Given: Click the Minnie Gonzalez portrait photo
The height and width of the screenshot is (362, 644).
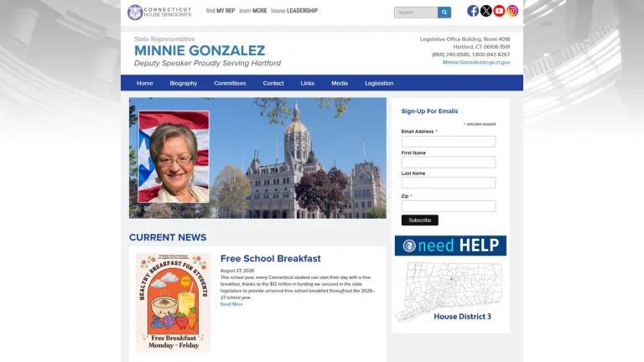Looking at the screenshot, I should tap(174, 157).
